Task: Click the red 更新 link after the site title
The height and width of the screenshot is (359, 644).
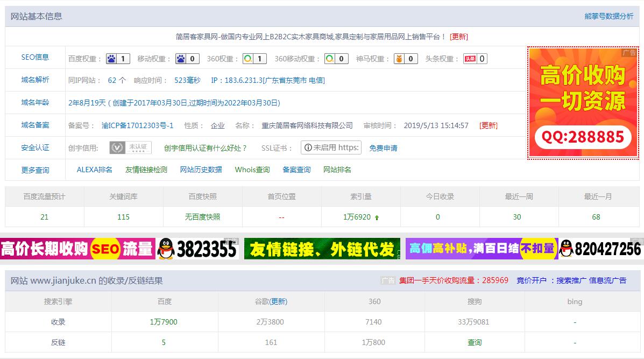Action: pos(459,37)
